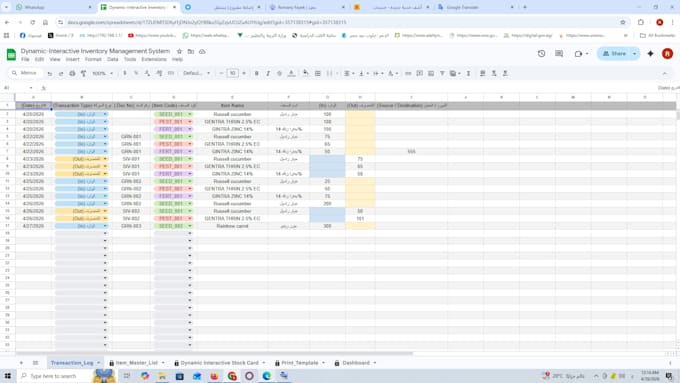This screenshot has height=383, width=680.
Task: Open Item Code dropdown in row 17
Action: pos(190,226)
